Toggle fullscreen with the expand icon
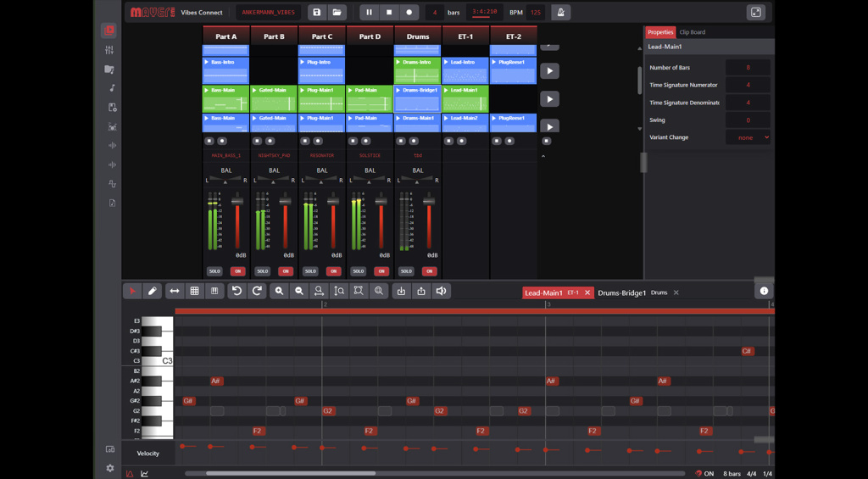The height and width of the screenshot is (479, 868). click(755, 12)
